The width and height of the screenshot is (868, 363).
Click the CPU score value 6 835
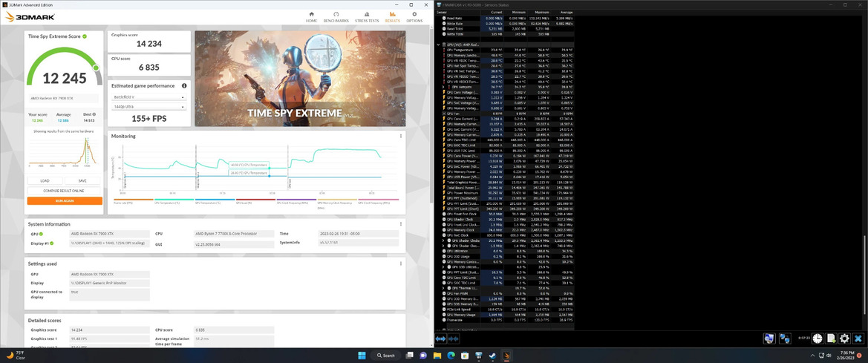(149, 67)
